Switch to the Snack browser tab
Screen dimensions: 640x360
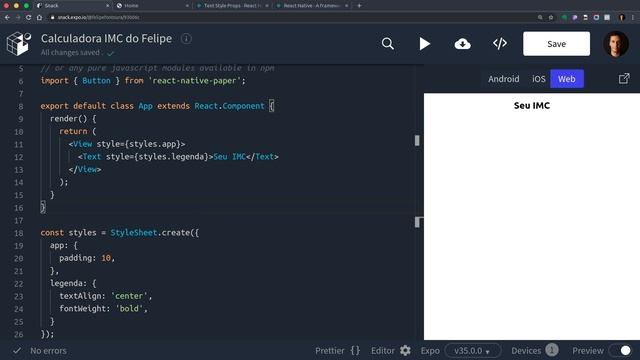click(73, 6)
